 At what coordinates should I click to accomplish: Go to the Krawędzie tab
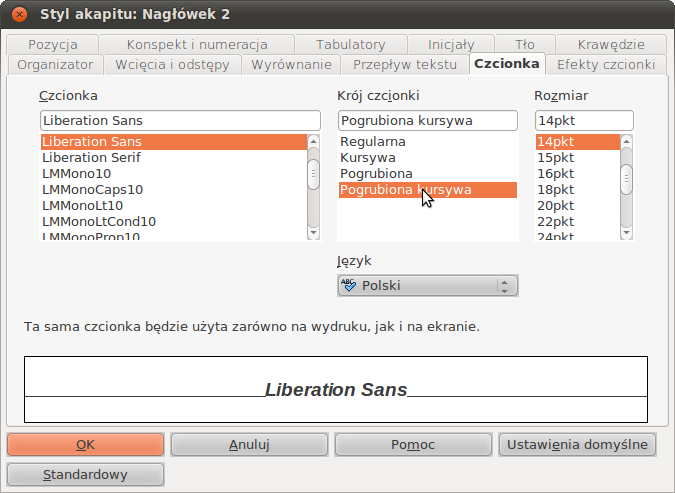click(610, 45)
